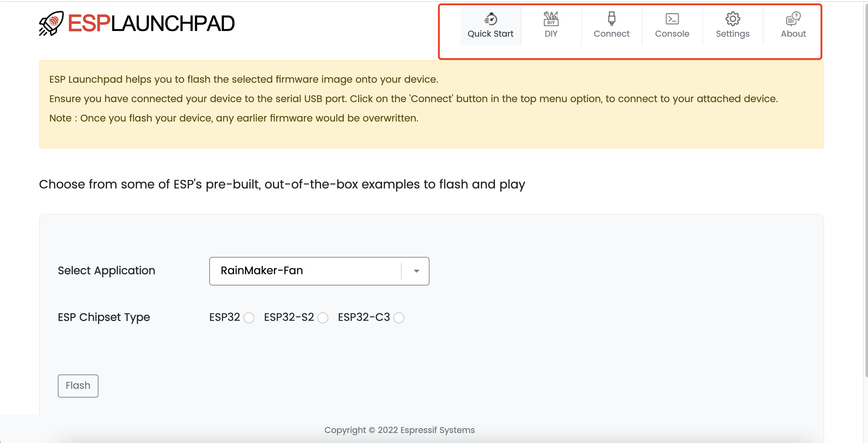Click the About menu label
The width and height of the screenshot is (868, 443).
(x=793, y=34)
